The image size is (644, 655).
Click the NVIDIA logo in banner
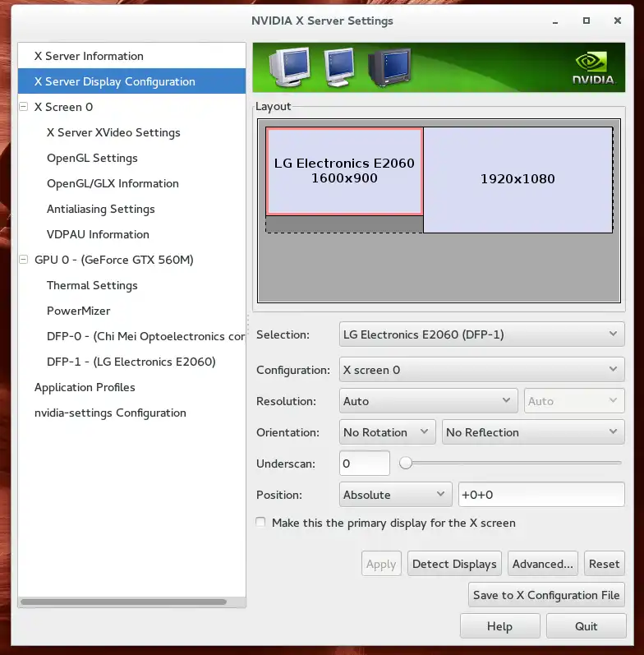coord(593,67)
